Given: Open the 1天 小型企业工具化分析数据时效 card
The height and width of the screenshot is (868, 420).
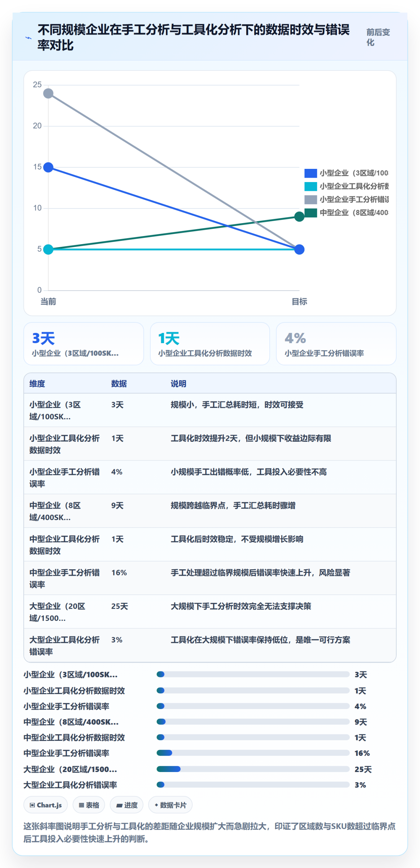Looking at the screenshot, I should [210, 343].
